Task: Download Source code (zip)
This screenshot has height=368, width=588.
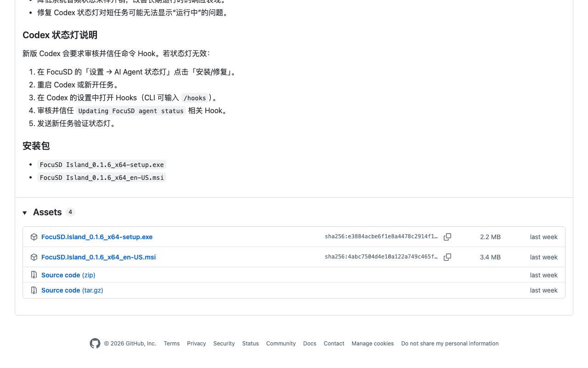Action: point(68,275)
